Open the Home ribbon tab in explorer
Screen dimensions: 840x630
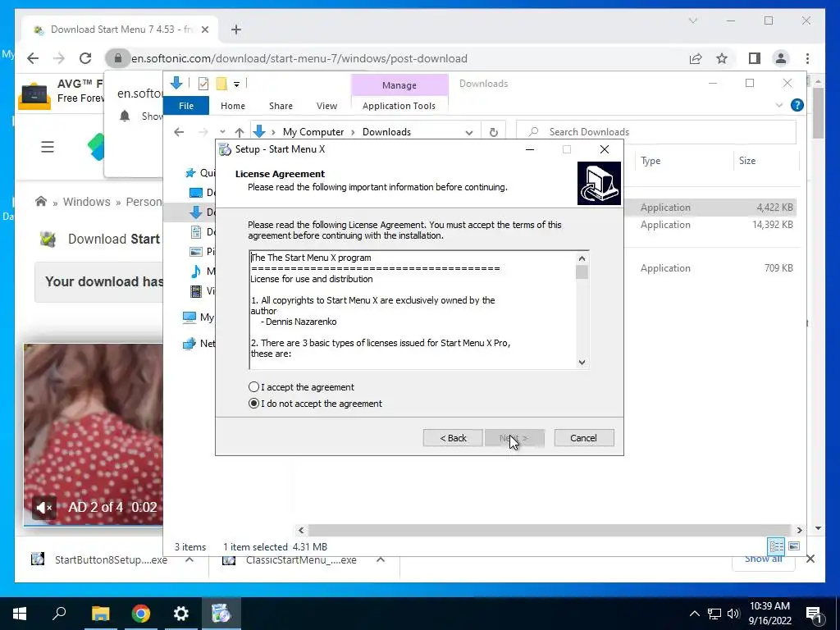point(232,106)
